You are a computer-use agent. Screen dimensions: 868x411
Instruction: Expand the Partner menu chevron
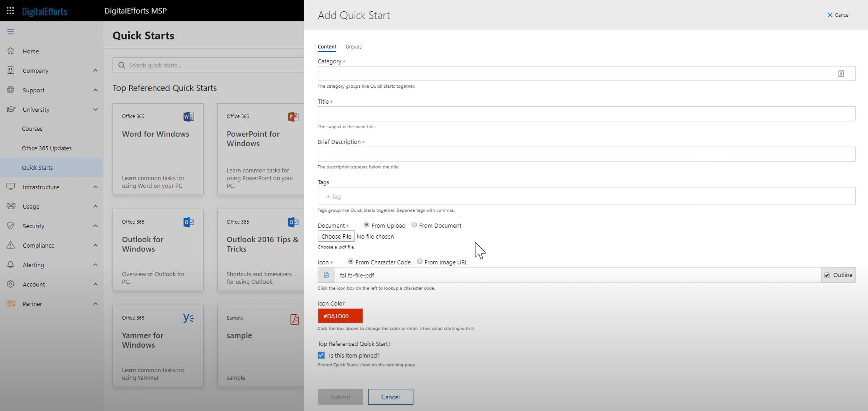click(x=95, y=303)
